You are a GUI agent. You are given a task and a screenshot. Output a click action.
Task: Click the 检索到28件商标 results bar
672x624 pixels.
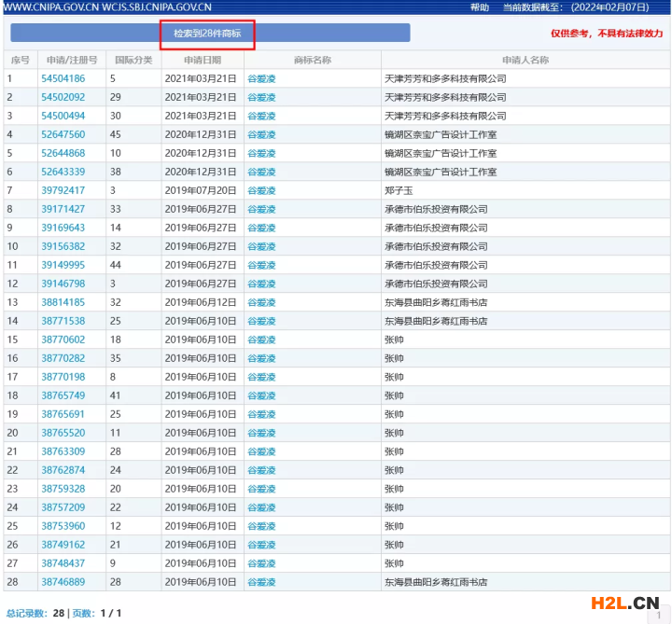[210, 34]
